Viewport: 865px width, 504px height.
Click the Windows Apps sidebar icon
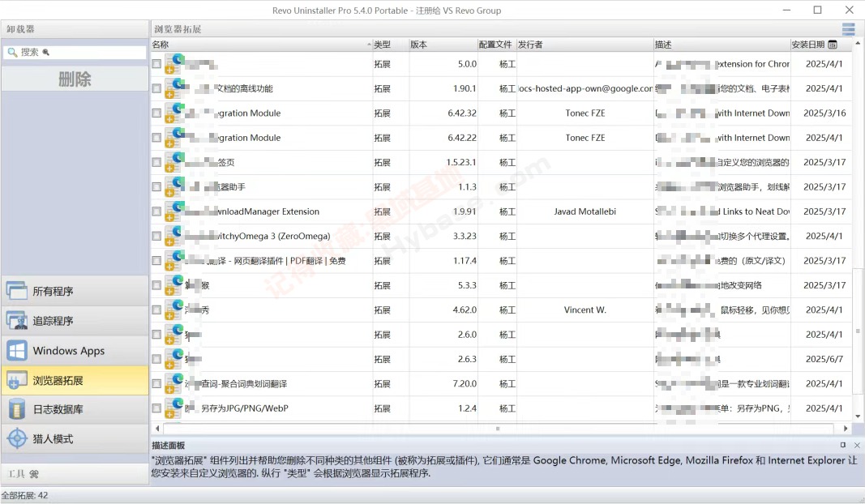(x=17, y=350)
